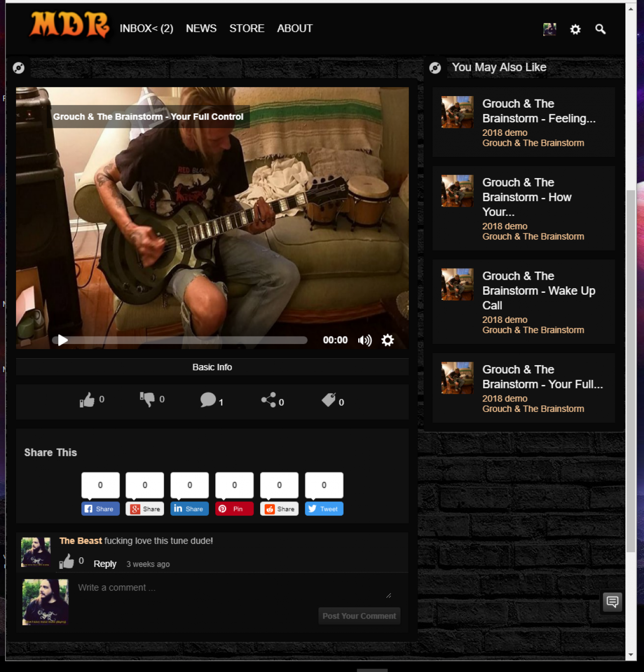Share on Facebook
This screenshot has height=672, width=644.
(101, 509)
